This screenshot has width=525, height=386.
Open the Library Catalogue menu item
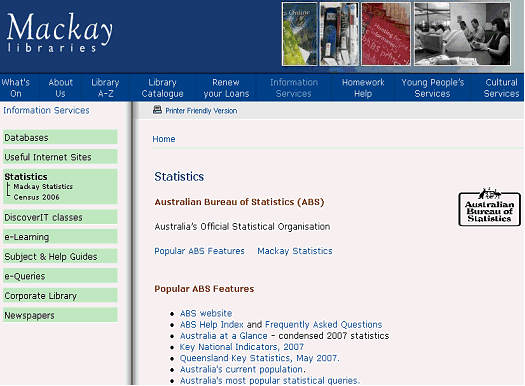(x=162, y=88)
